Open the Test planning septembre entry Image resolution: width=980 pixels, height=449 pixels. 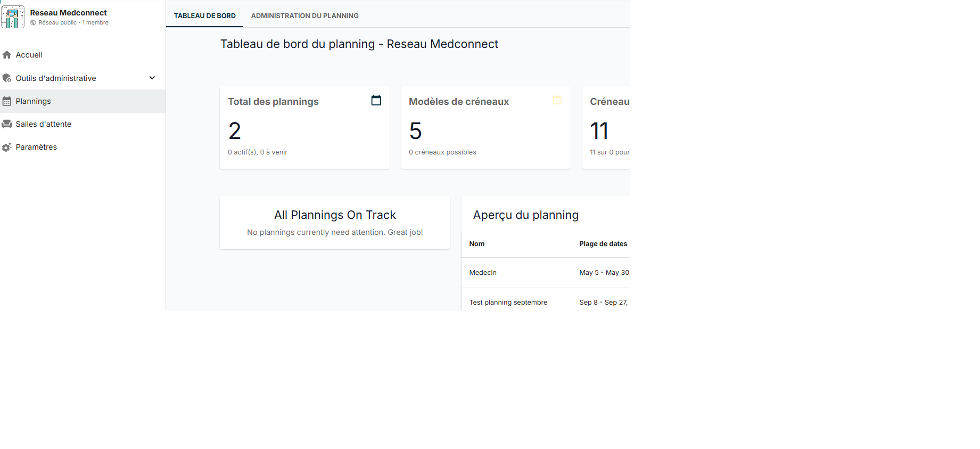click(x=508, y=302)
